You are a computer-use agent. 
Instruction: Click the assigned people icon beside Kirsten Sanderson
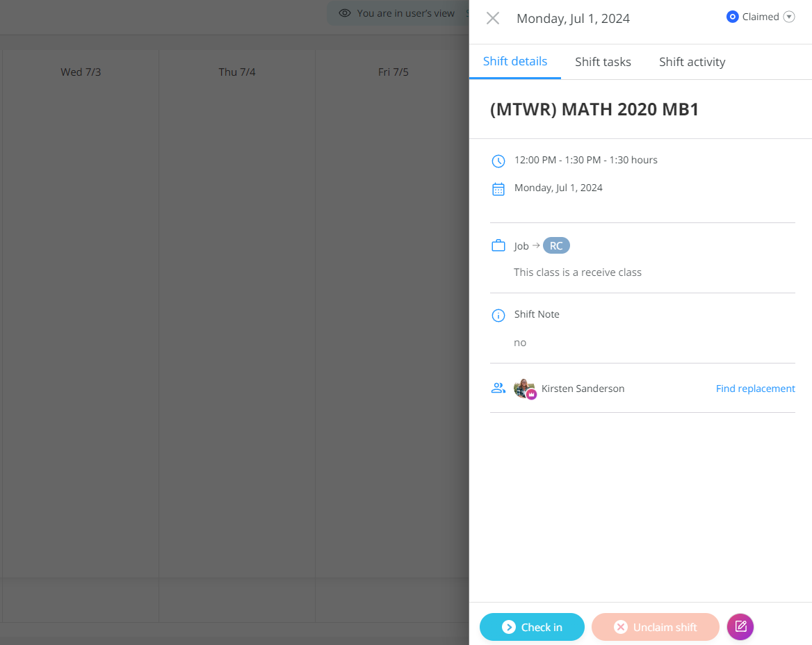(x=498, y=388)
